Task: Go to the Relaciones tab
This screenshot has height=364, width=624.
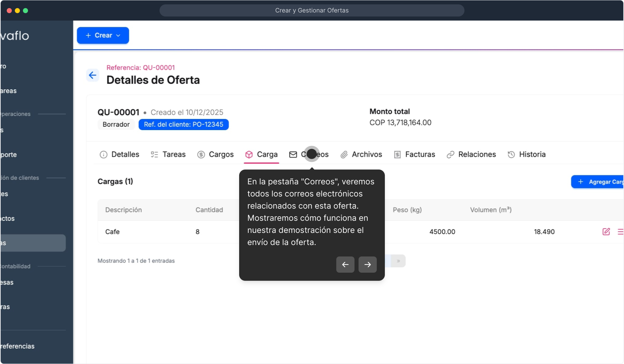Action: click(x=471, y=154)
